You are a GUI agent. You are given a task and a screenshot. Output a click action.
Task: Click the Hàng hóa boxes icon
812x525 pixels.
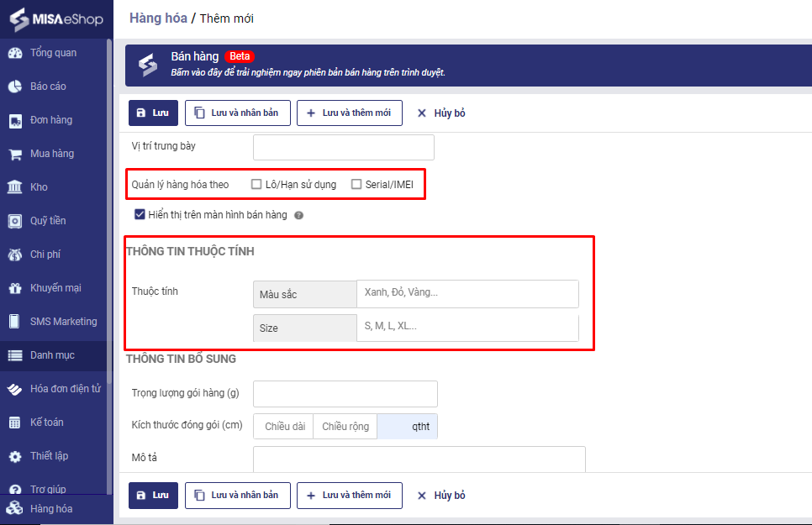click(14, 508)
